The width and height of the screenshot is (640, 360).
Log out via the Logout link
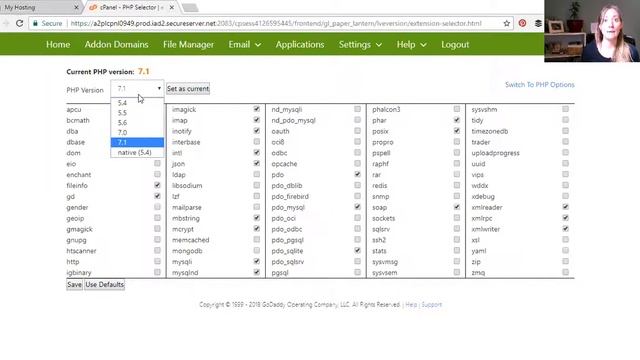pyautogui.click(x=455, y=44)
